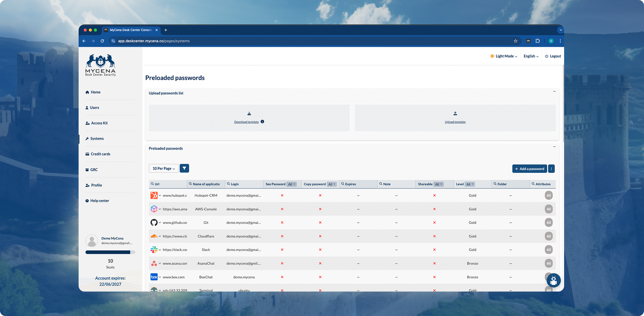The height and width of the screenshot is (316, 644).
Task: Click the seats usage progress bar
Action: (x=110, y=252)
